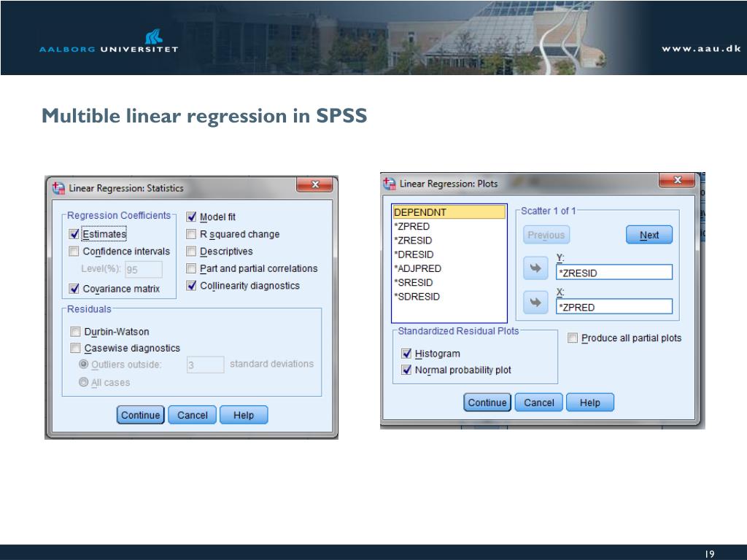Image resolution: width=747 pixels, height=560 pixels.
Task: Click the Previous scatter button
Action: [x=546, y=235]
